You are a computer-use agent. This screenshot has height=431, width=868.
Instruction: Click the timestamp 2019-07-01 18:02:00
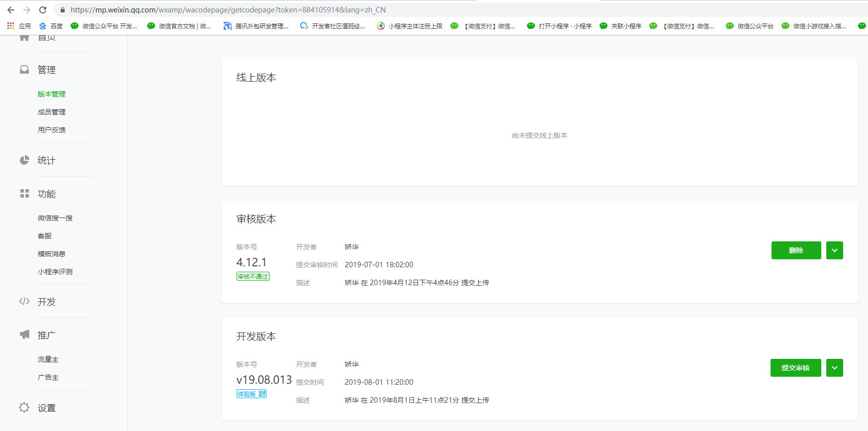tap(379, 265)
